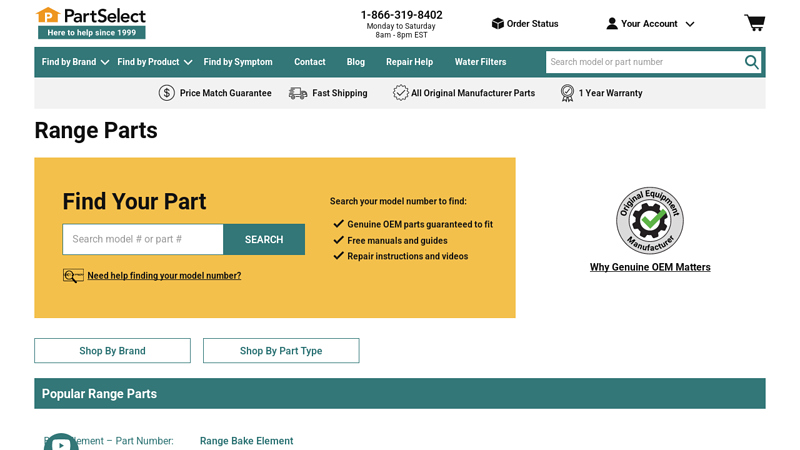Image resolution: width=800 pixels, height=450 pixels.
Task: Focus the Find Your Part search field
Action: [143, 239]
